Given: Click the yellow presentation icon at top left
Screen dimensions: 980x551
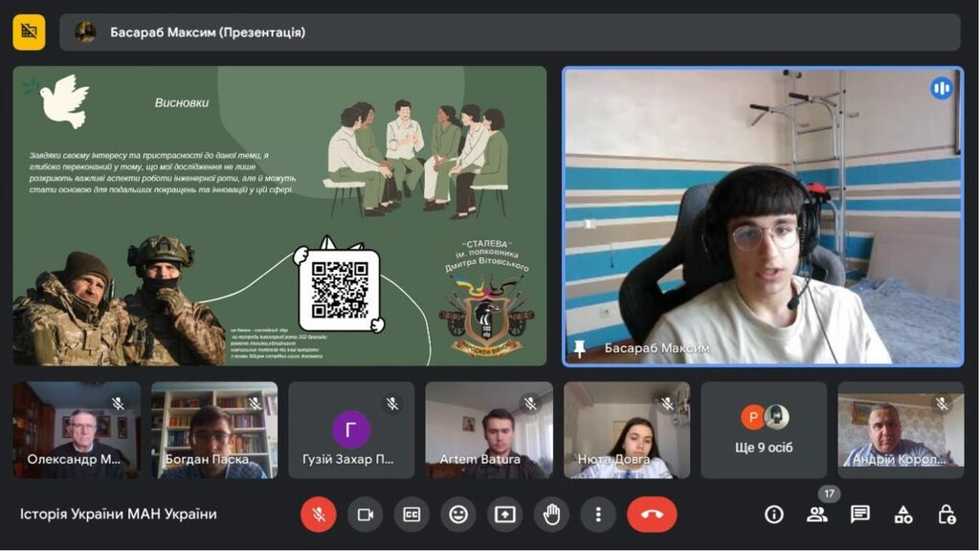Looking at the screenshot, I should (x=29, y=33).
